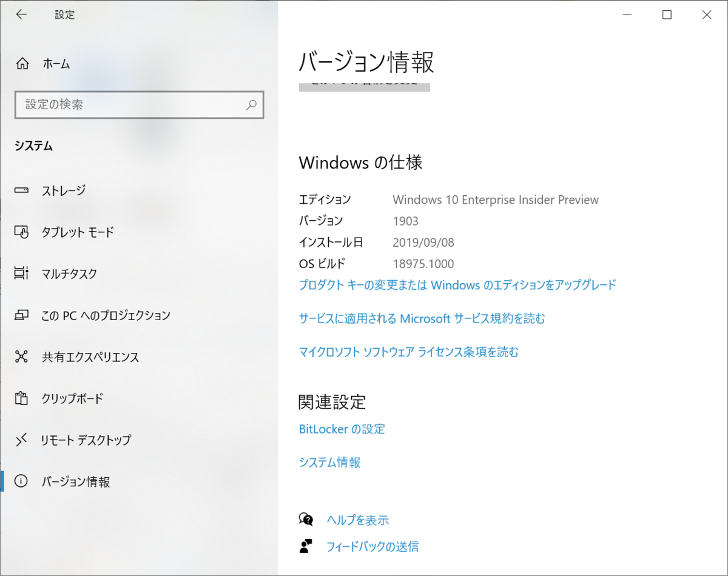Open この PC へのプロジェクション page

point(106,315)
